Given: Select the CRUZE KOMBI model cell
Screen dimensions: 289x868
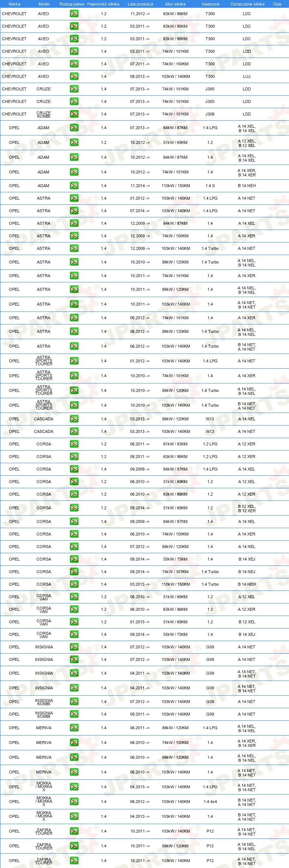Looking at the screenshot, I should (44, 114).
